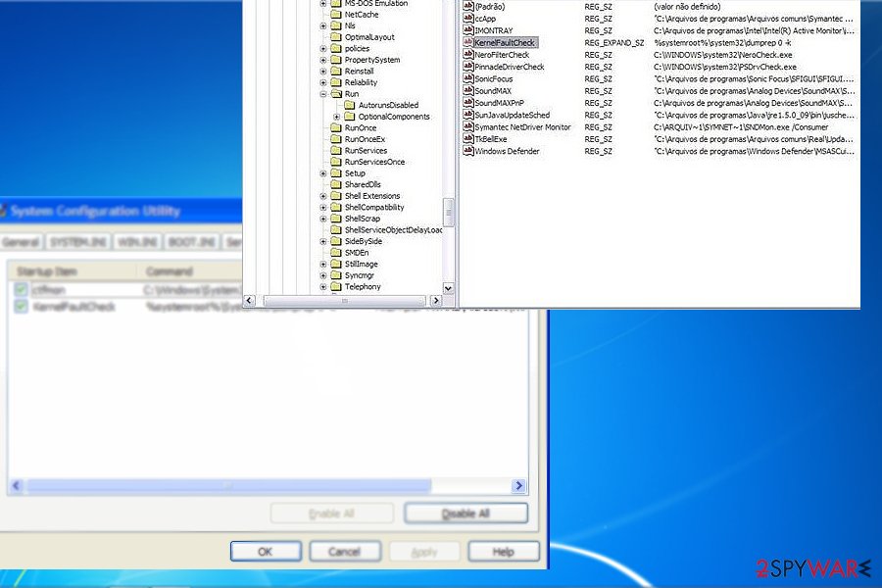The height and width of the screenshot is (588, 882).
Task: Click the ccApp string value icon
Action: [468, 18]
